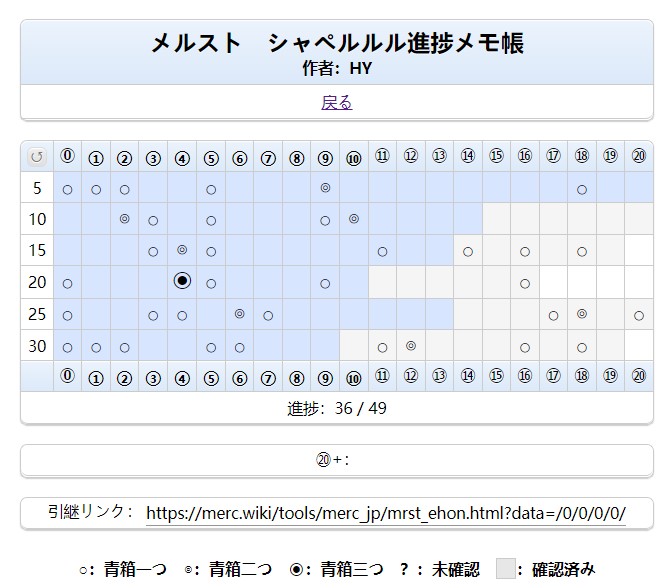Click the empty cell in row 20 column ⑪
The width and height of the screenshot is (672, 588).
pyautogui.click(x=382, y=282)
